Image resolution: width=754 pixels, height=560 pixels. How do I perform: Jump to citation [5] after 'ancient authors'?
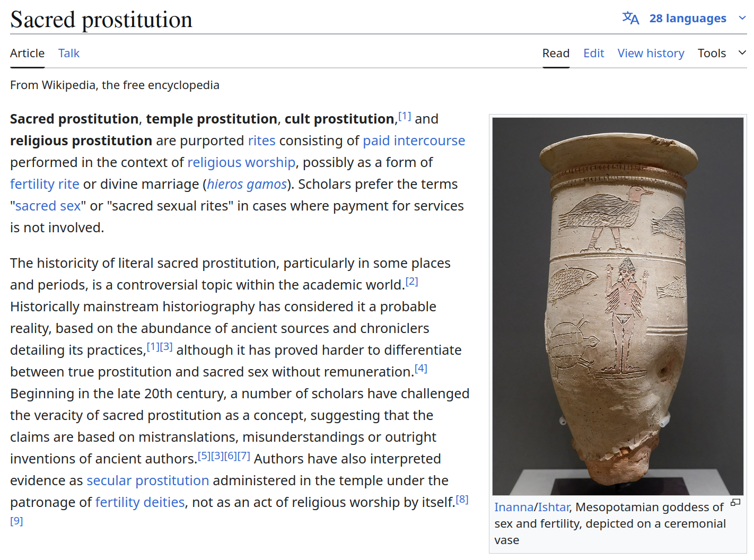point(204,456)
